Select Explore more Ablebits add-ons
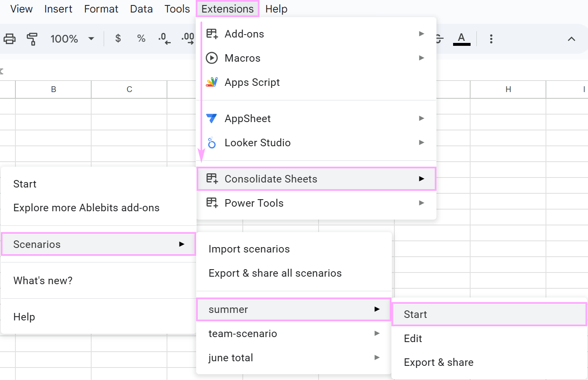Screen dimensions: 588x380 98,208
